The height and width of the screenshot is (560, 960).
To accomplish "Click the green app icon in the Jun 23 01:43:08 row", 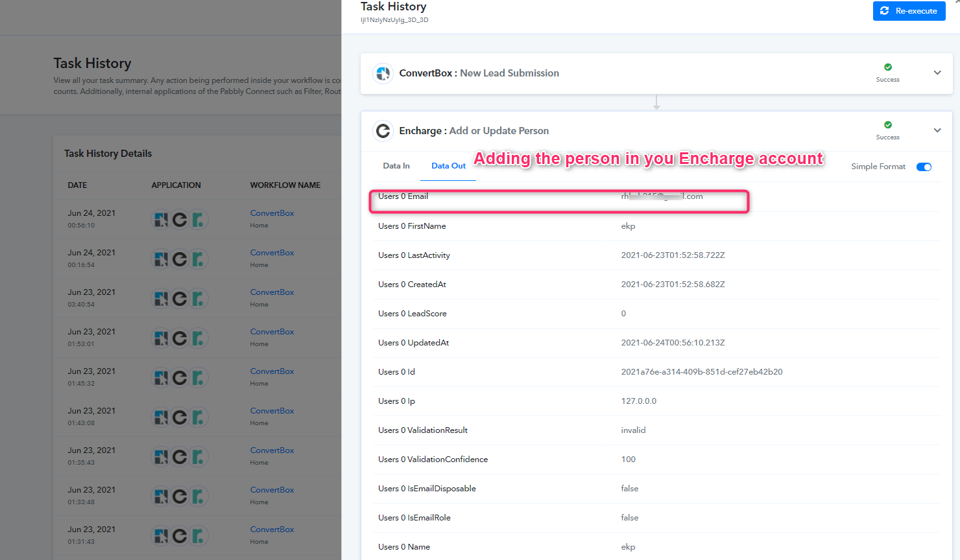I will (198, 417).
